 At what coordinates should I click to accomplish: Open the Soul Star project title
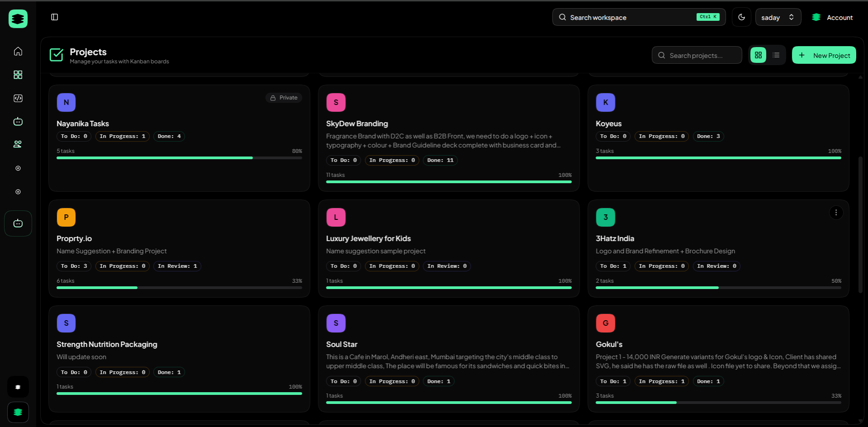pos(342,344)
